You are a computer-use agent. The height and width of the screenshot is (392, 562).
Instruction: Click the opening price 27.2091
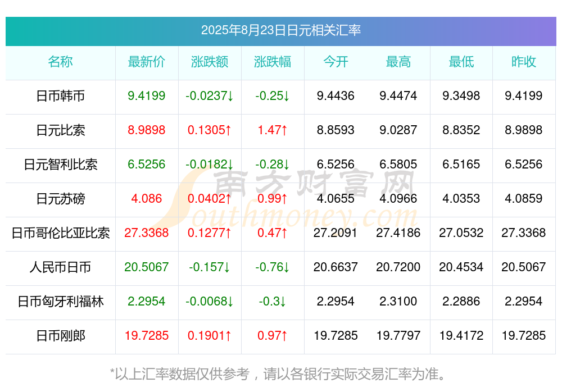pyautogui.click(x=336, y=233)
